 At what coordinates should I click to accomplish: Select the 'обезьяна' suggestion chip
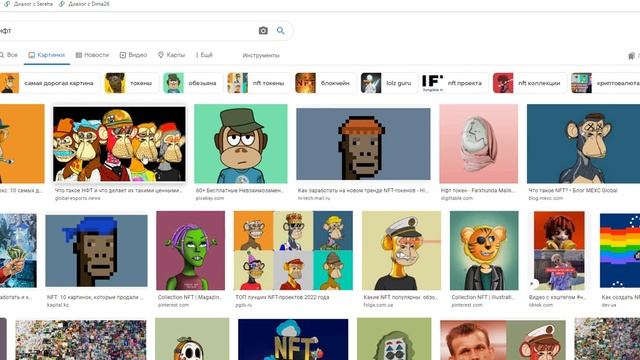tap(193, 83)
